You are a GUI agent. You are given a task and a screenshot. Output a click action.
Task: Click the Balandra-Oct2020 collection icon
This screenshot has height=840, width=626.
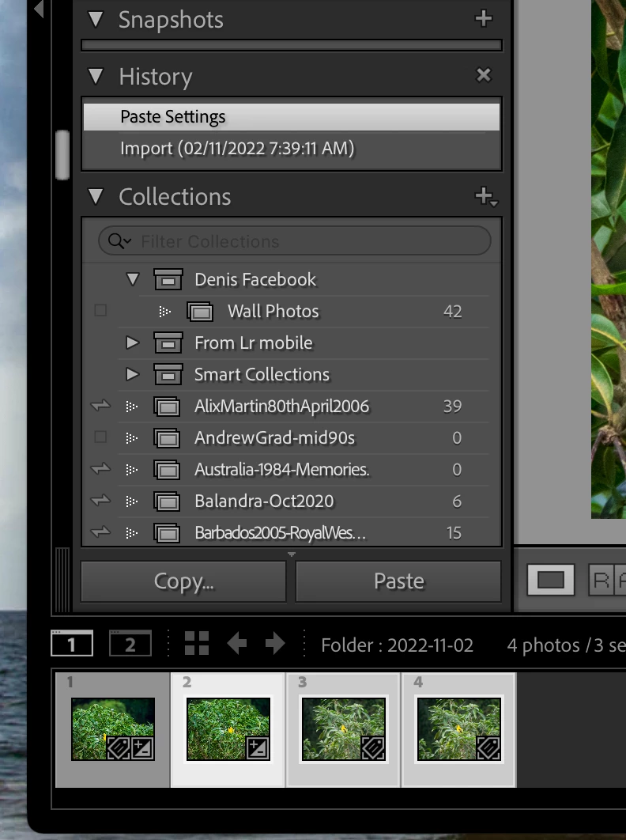click(x=167, y=501)
